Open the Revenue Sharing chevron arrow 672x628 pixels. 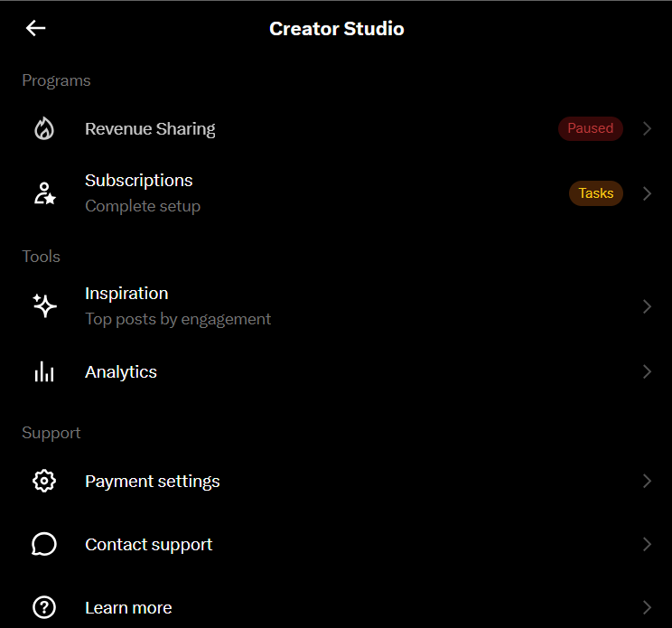(x=647, y=128)
